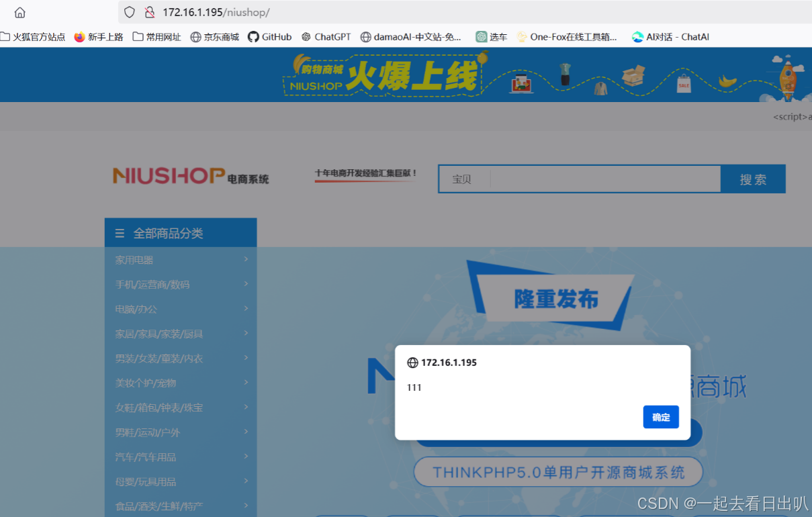Select the 家用电器 category
The height and width of the screenshot is (517, 812).
(x=134, y=260)
